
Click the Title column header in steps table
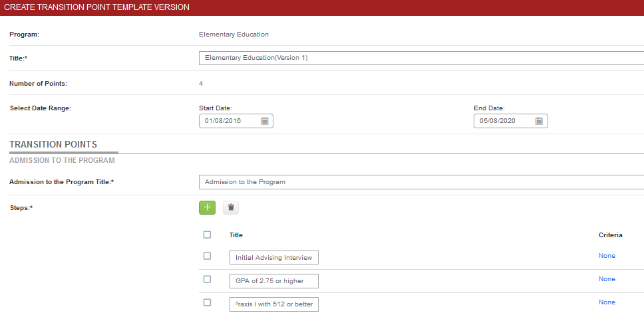pos(236,235)
